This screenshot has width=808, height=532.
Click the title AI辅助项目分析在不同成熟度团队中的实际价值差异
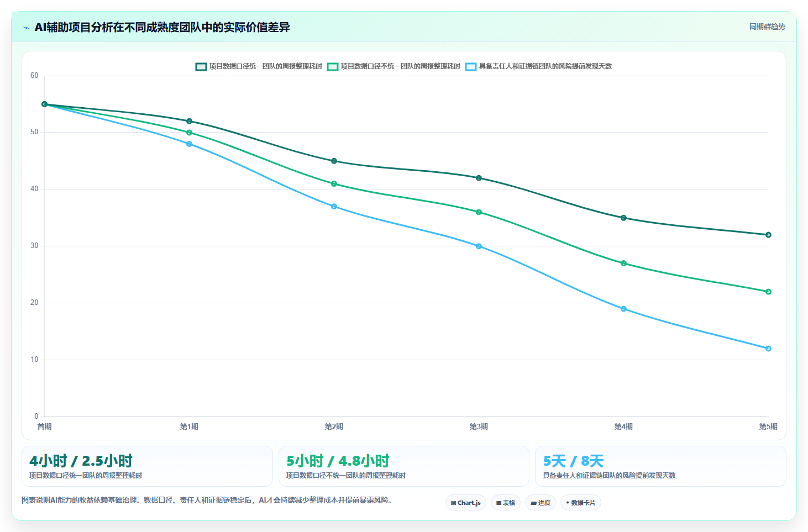coord(162,27)
